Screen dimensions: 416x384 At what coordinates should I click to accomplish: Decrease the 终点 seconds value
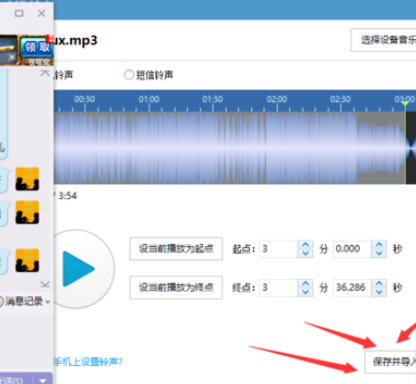[x=379, y=292]
